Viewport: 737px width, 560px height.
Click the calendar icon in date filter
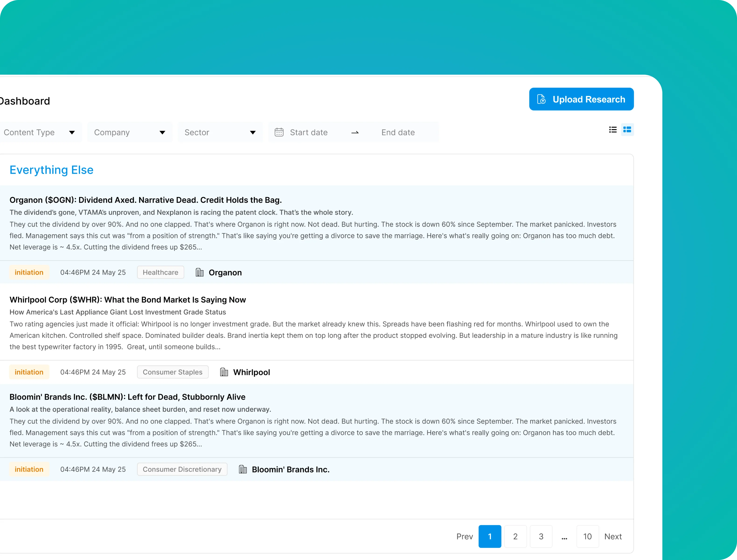(279, 132)
